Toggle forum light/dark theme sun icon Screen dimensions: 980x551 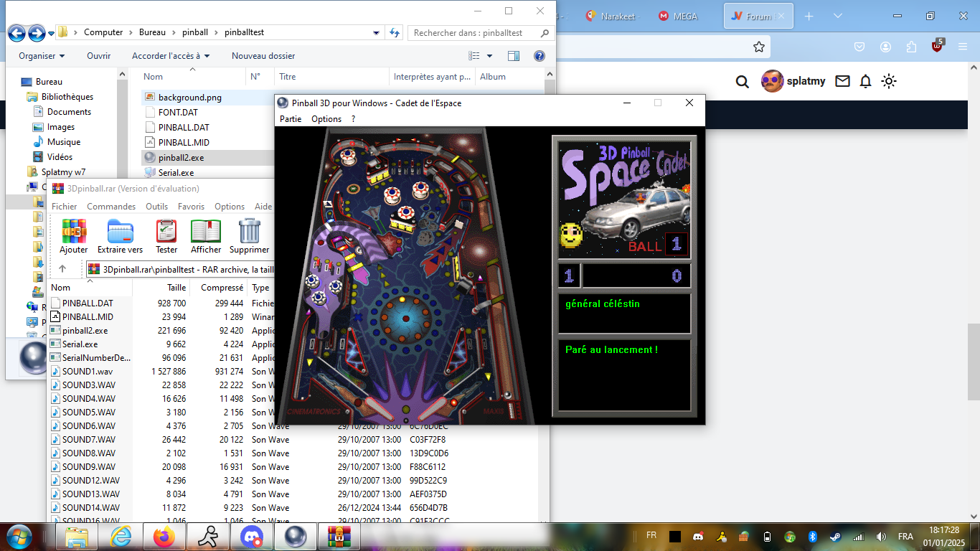click(x=889, y=81)
